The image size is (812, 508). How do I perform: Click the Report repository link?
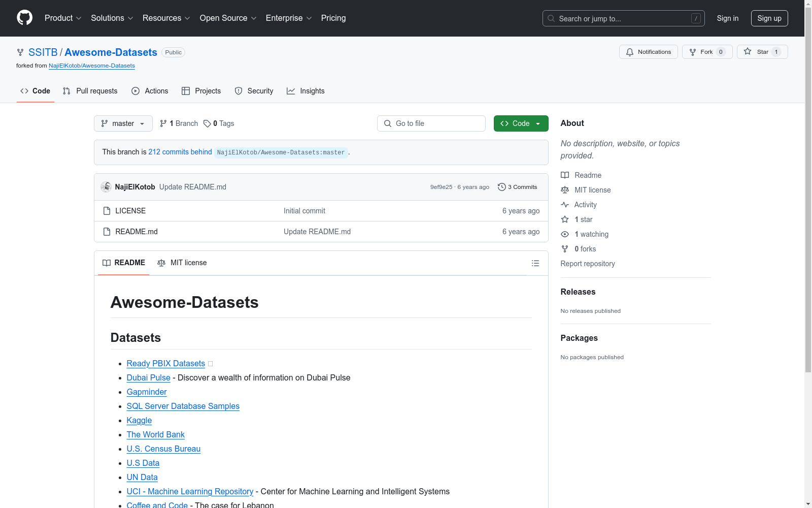click(x=588, y=264)
